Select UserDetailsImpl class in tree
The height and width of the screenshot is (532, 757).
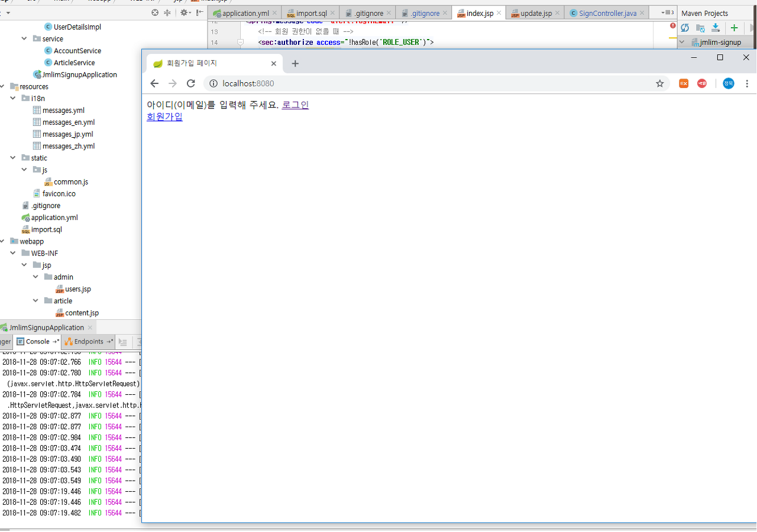coord(77,27)
